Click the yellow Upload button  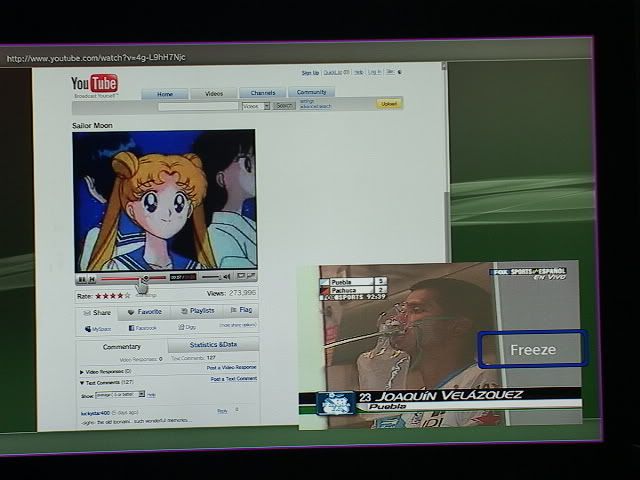coord(389,104)
